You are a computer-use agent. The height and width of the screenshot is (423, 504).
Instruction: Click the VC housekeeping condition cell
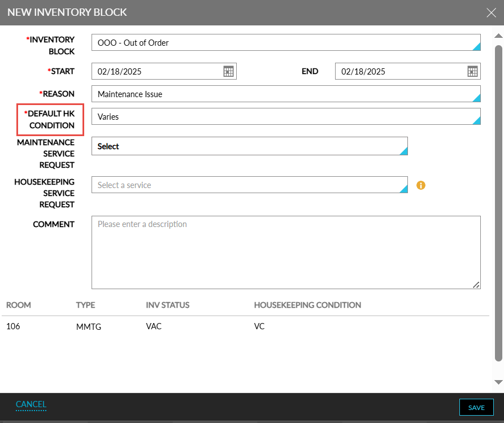click(259, 326)
